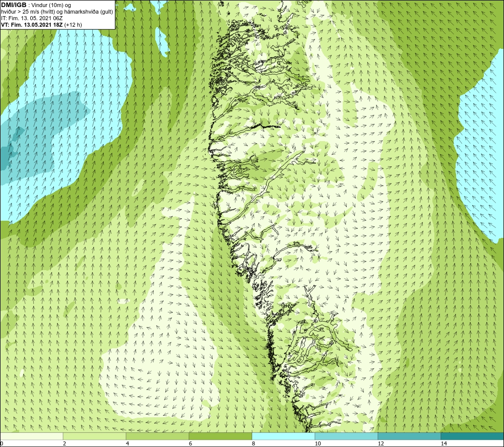Click the '12' label on the wind scale
The height and width of the screenshot is (447, 504).
click(x=381, y=443)
